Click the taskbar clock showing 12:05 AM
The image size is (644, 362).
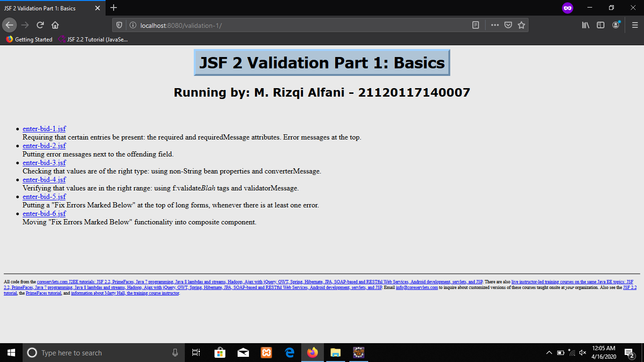click(x=604, y=353)
